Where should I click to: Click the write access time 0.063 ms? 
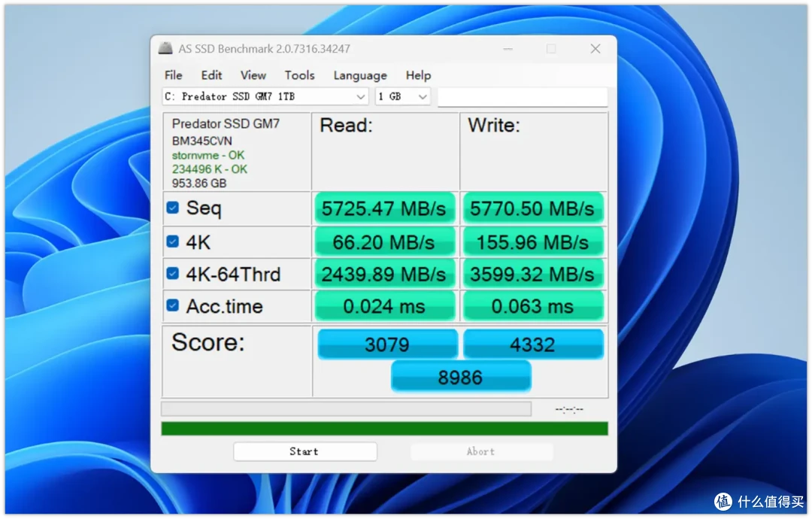click(533, 306)
